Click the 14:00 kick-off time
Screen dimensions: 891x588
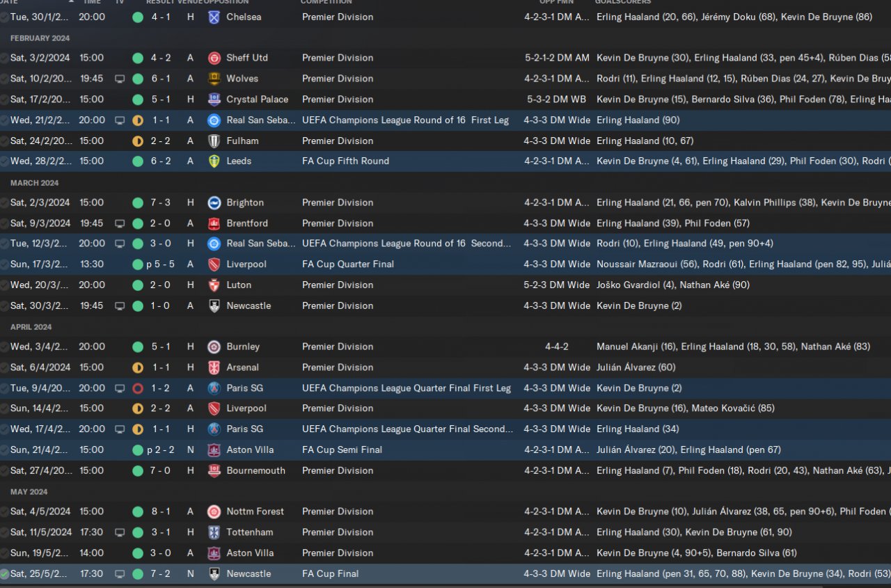coord(91,553)
